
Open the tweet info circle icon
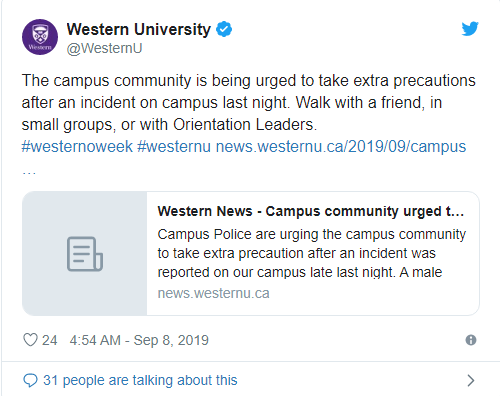[471, 340]
